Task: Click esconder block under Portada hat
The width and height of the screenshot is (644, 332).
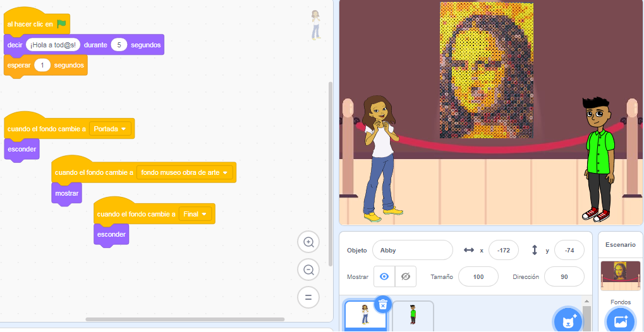Action: pos(21,150)
